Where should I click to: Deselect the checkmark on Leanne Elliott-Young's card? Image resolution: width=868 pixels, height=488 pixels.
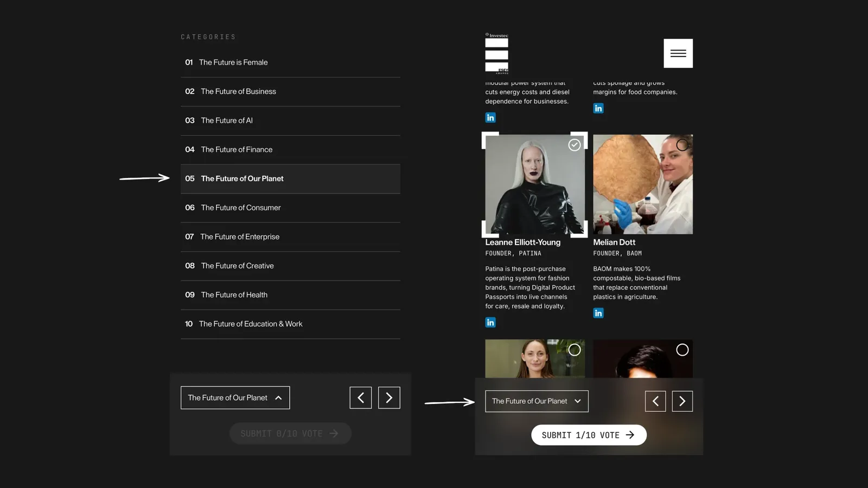pos(575,145)
